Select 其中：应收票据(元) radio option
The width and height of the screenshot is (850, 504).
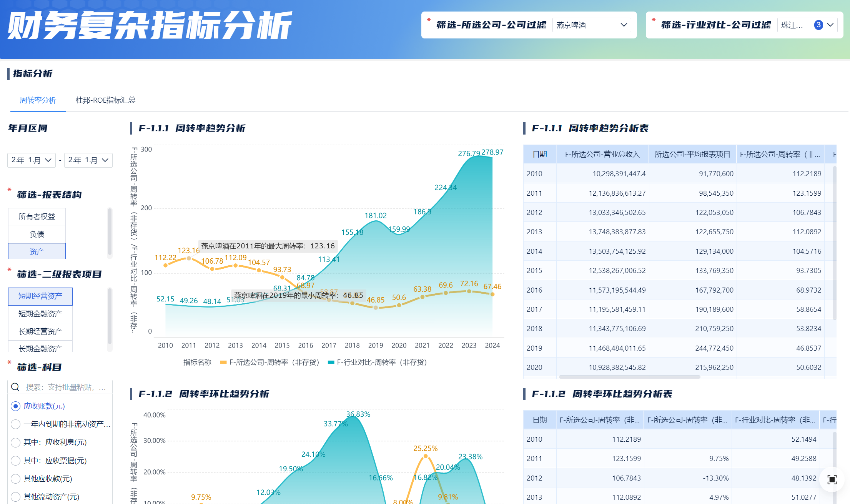point(16,461)
